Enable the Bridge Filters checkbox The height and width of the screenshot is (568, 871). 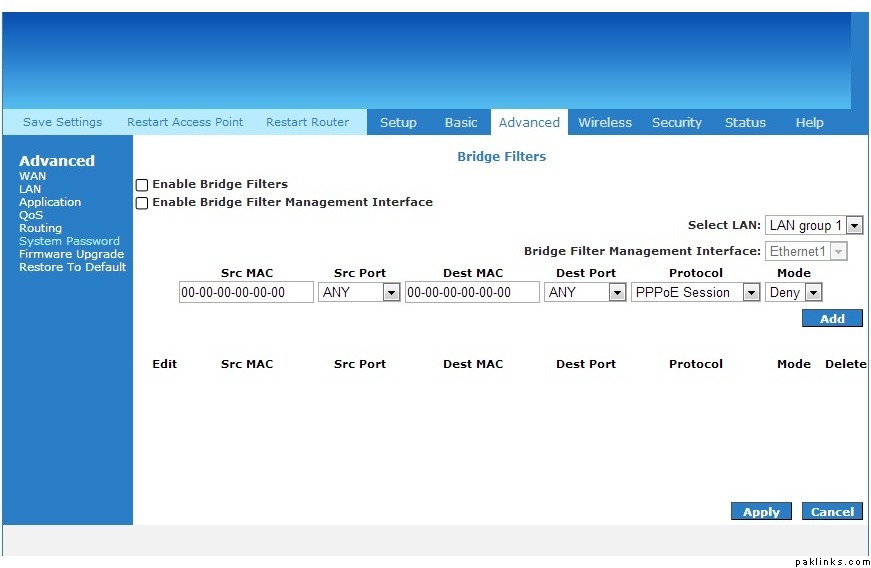(x=142, y=185)
